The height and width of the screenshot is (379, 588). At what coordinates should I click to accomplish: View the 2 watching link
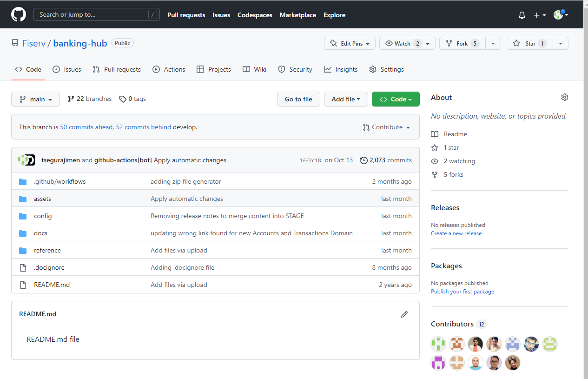(453, 161)
